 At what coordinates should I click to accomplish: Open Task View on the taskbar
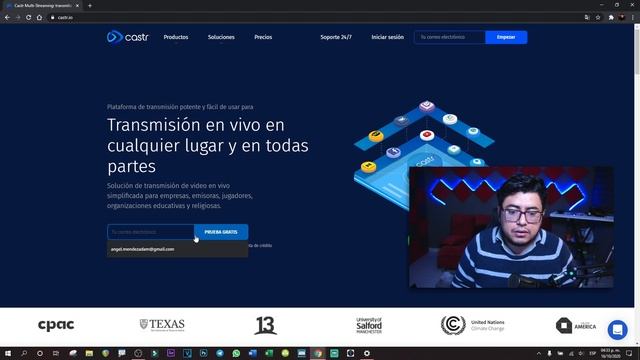click(x=56, y=353)
